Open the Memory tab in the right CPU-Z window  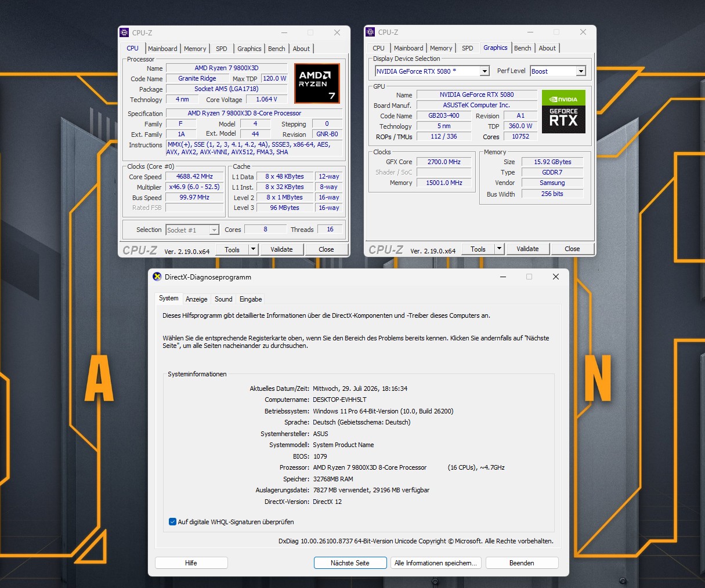441,48
